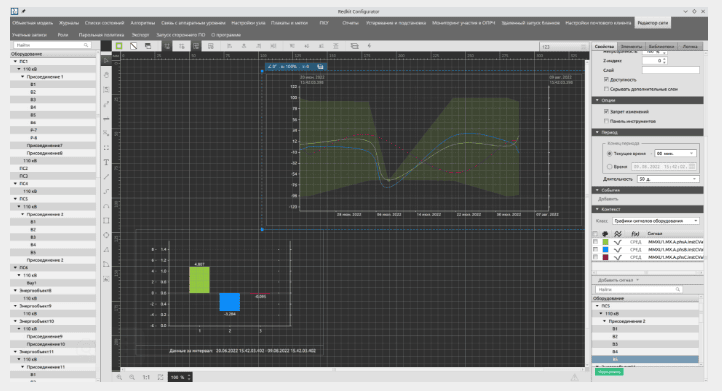The width and height of the screenshot is (722, 391).
Task: Collapse the Контекст section
Action: click(598, 209)
